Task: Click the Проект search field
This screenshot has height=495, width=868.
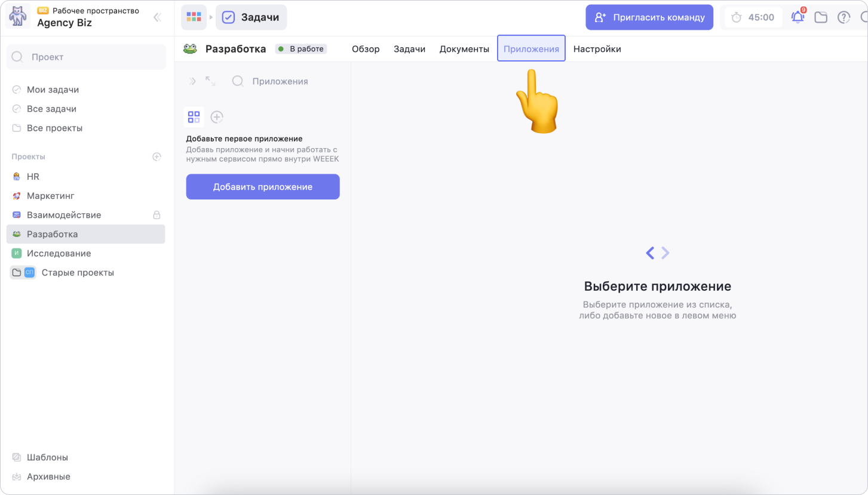Action: point(87,57)
